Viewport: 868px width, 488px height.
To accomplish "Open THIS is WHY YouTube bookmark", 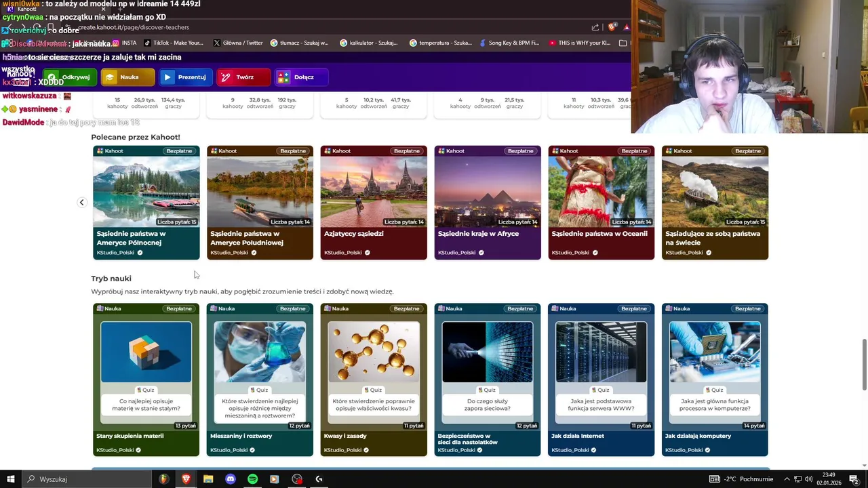I will coord(580,43).
